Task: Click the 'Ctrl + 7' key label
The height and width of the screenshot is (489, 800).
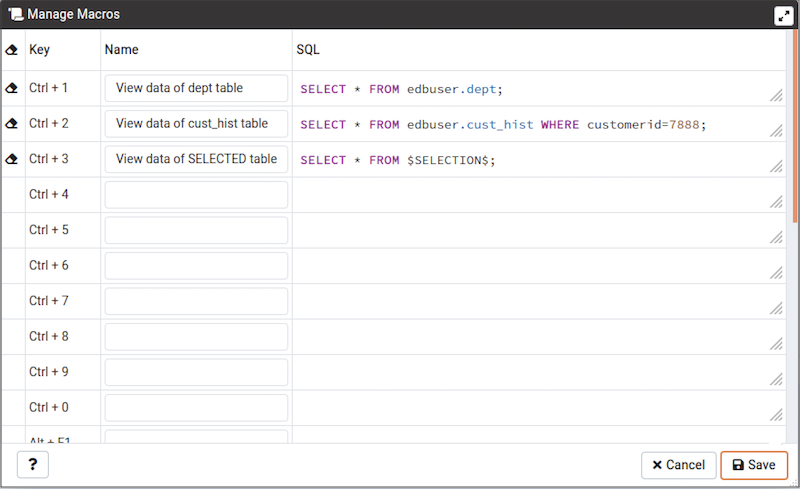Action: (x=48, y=301)
